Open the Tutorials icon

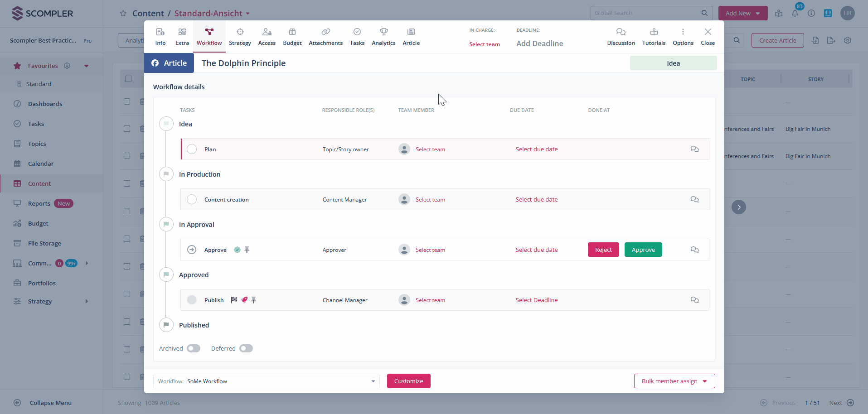click(x=654, y=32)
